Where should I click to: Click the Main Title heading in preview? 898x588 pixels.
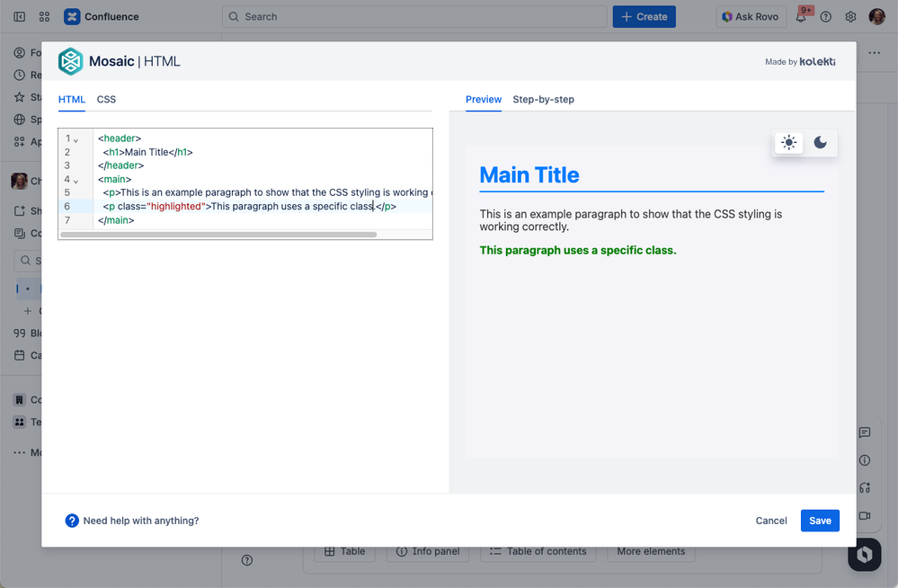[x=529, y=174]
